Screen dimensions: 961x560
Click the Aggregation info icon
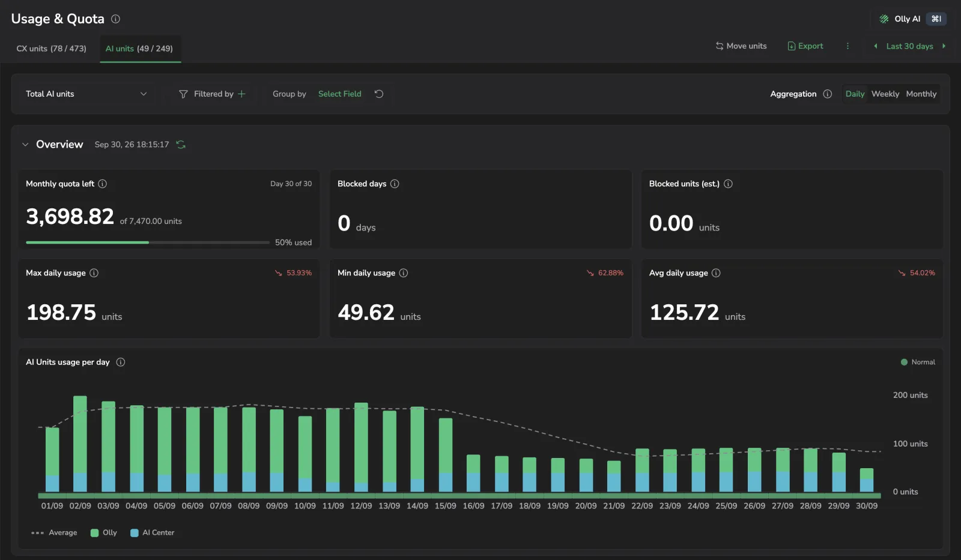[828, 94]
